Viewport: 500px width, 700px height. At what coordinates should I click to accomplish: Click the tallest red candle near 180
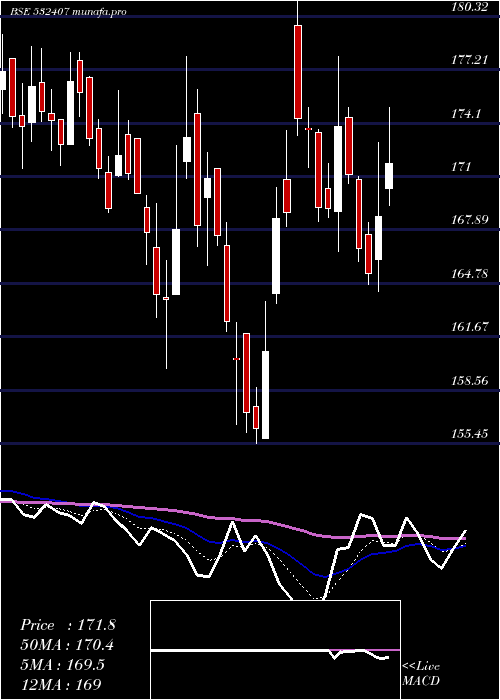coord(298,72)
